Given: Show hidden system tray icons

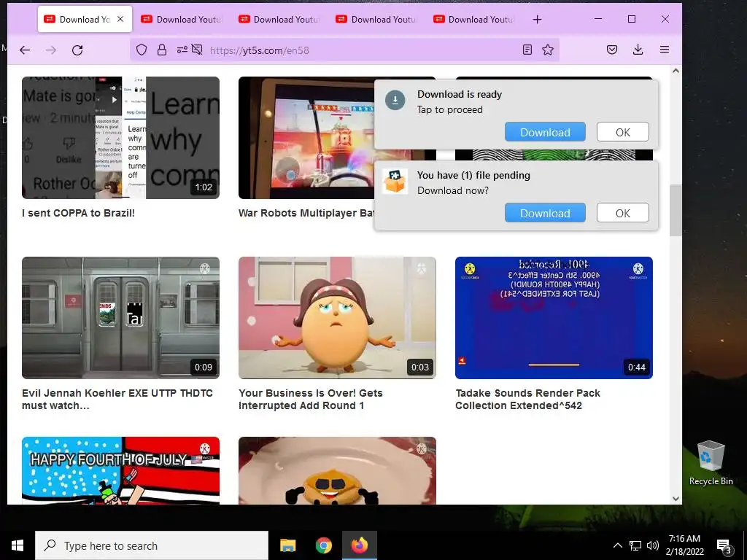Looking at the screenshot, I should tap(617, 545).
